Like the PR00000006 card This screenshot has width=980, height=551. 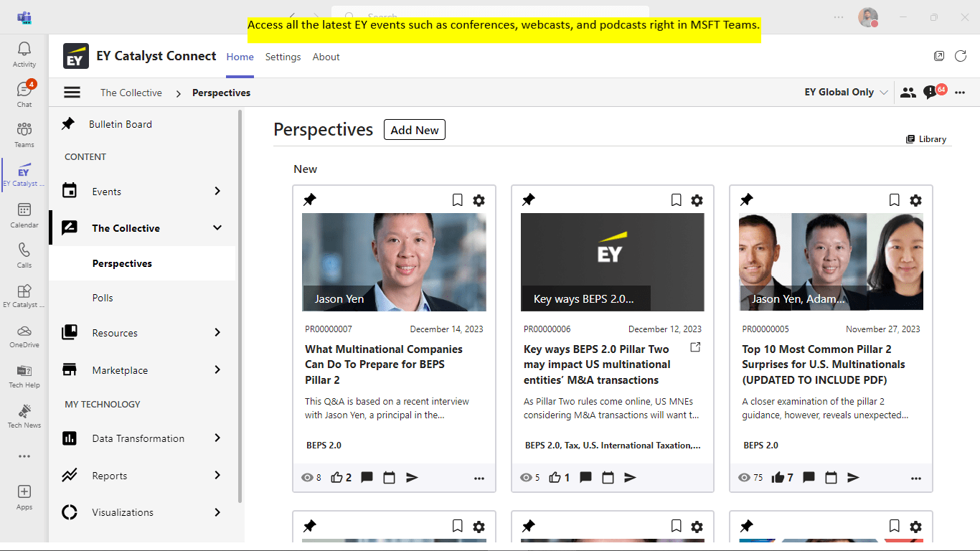555,477
